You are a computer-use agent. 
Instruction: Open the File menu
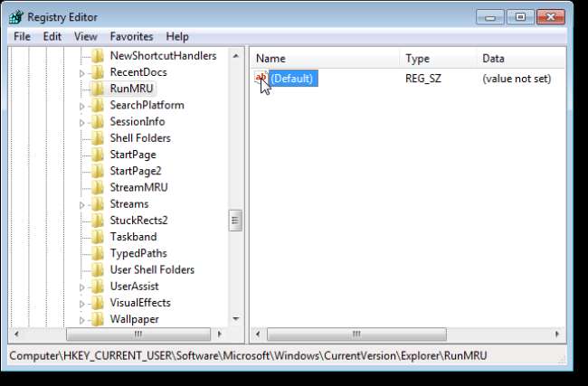[22, 37]
